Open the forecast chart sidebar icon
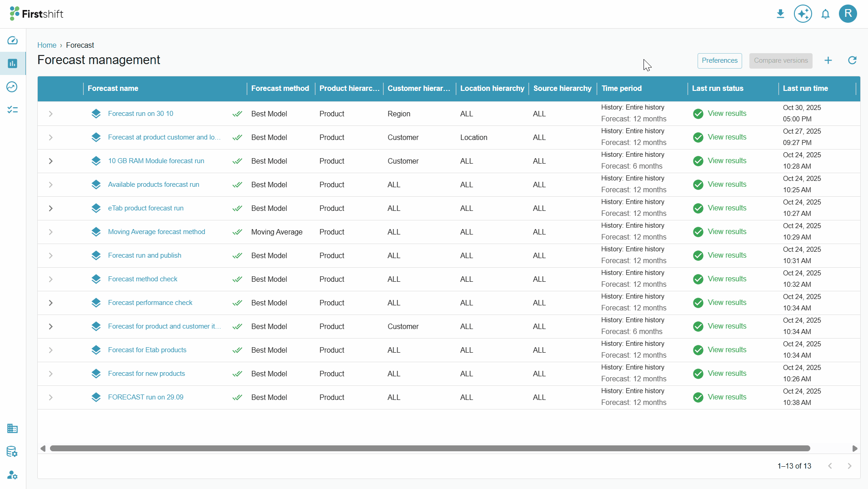Screen dimensions: 868x489 click(x=13, y=63)
